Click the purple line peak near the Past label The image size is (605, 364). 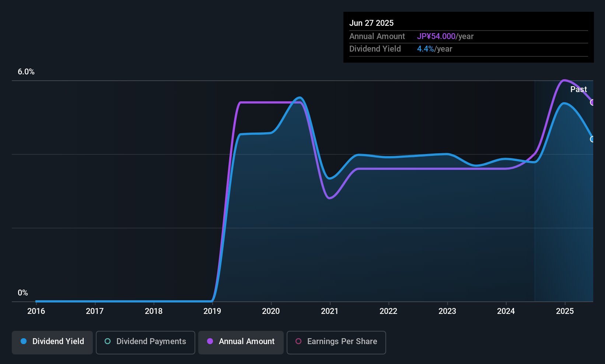[x=564, y=81]
